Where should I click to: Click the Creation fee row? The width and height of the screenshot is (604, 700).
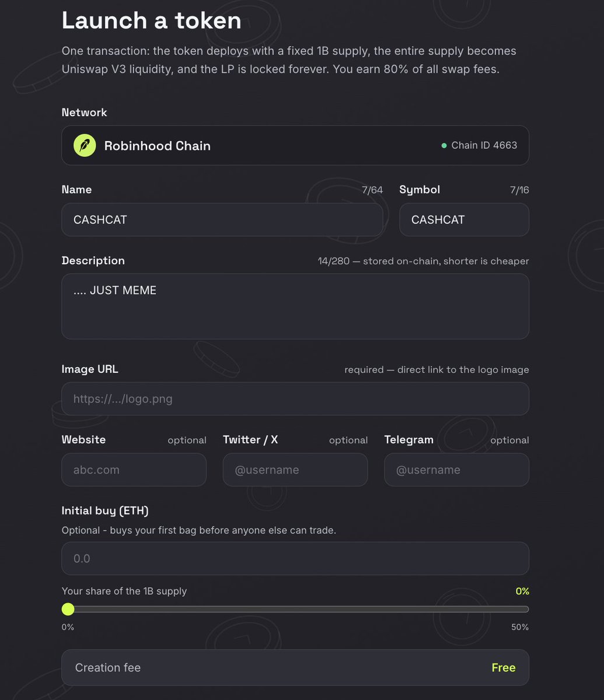[295, 667]
